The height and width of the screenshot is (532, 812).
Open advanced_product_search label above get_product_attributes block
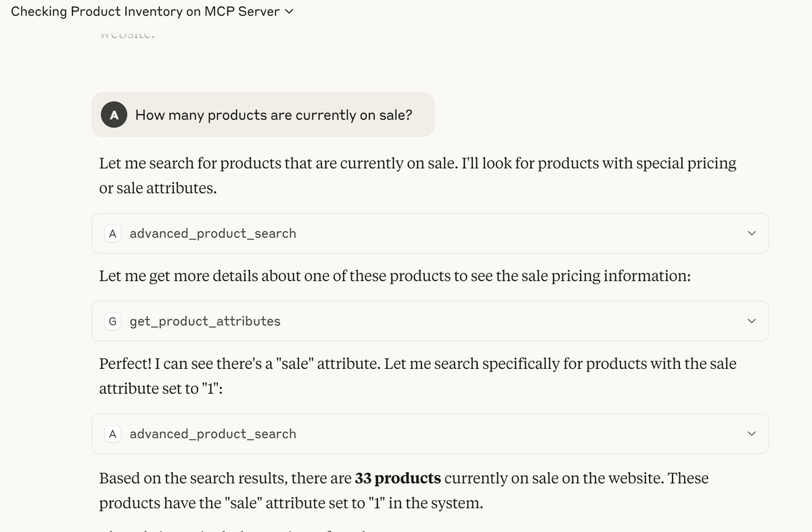click(212, 234)
